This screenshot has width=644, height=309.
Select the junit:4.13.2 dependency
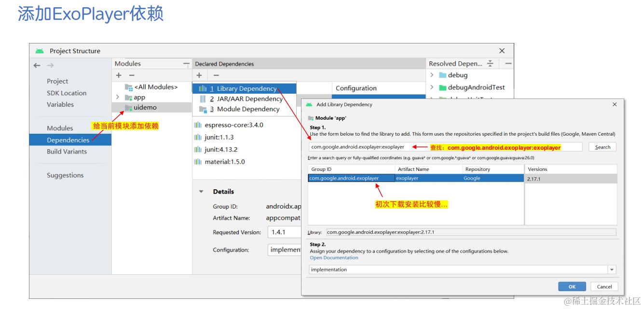(221, 150)
